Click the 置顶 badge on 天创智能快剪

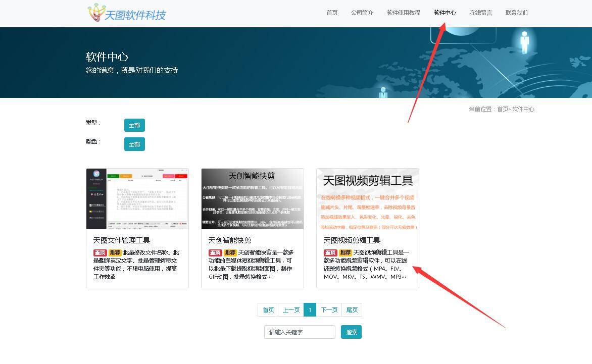coord(215,253)
